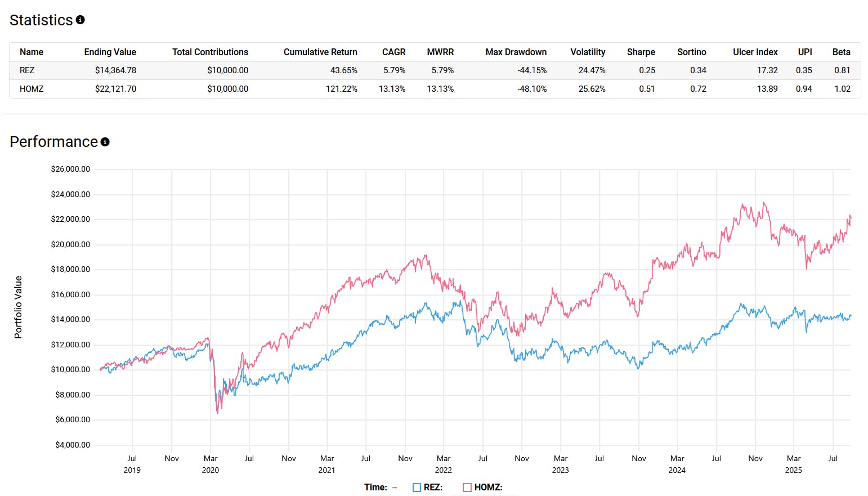868x496 pixels.
Task: Click the Ulcer Index column header
Action: pos(755,52)
